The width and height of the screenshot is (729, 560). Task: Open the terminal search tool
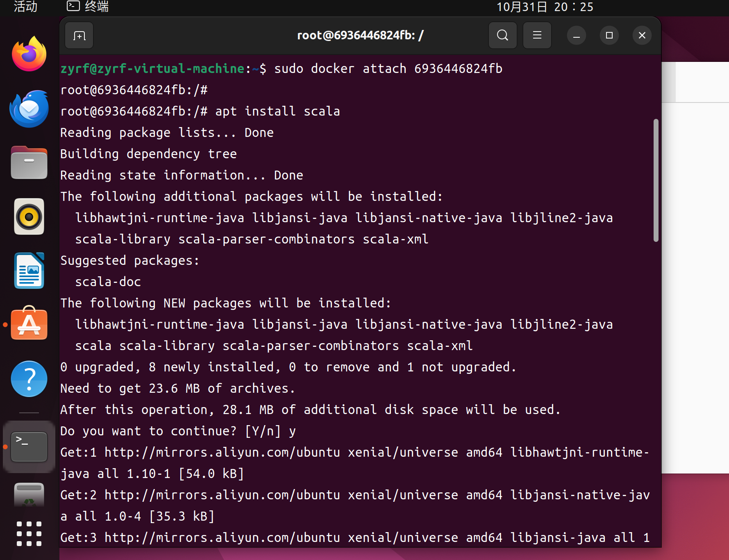(x=502, y=36)
